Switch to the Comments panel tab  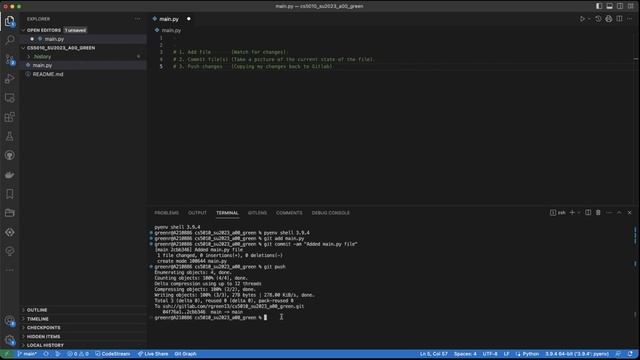[289, 213]
